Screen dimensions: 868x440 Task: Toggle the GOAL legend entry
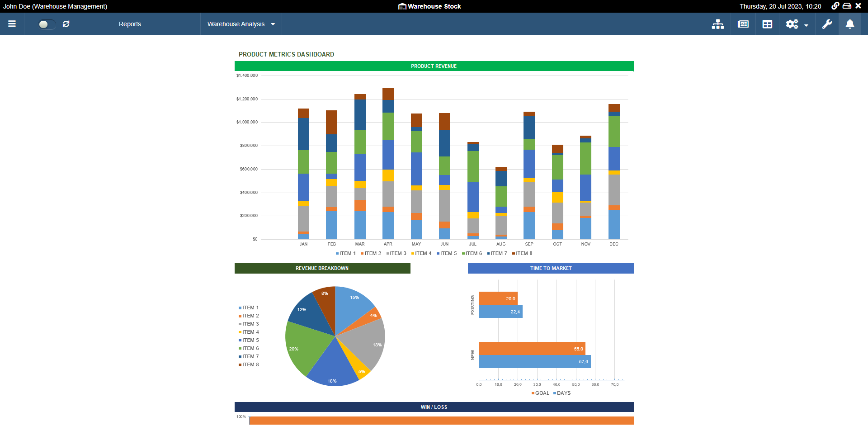click(540, 393)
